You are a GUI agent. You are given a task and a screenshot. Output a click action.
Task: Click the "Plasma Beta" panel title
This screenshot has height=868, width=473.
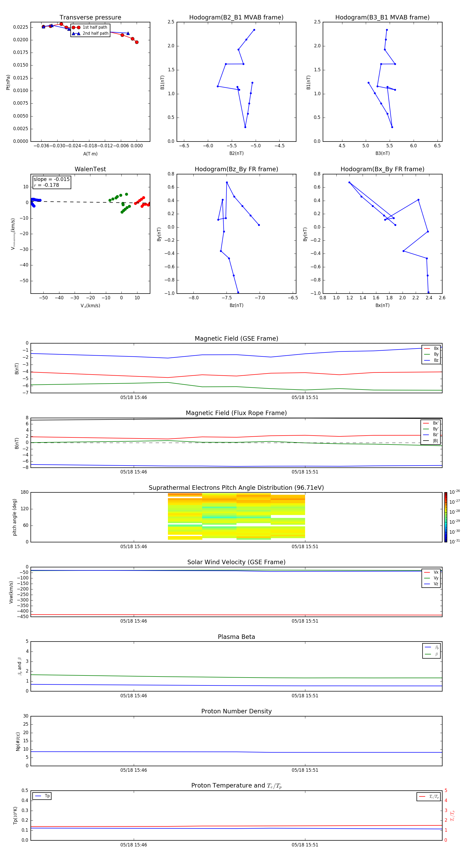[x=236, y=637]
